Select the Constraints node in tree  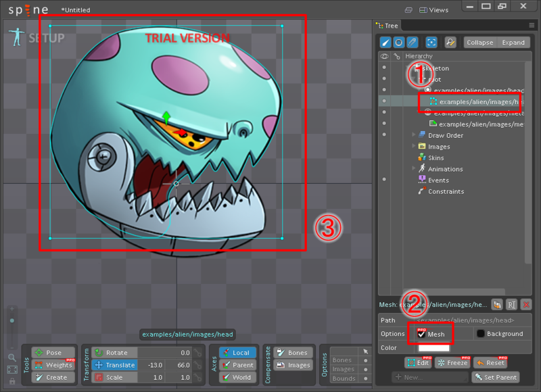pyautogui.click(x=442, y=191)
